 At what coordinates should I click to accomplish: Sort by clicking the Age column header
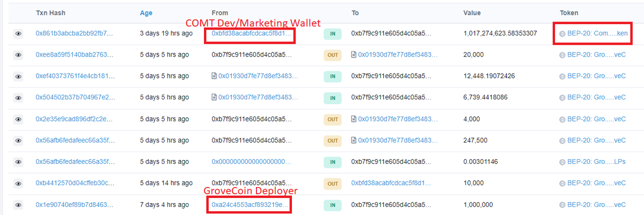pos(146,12)
